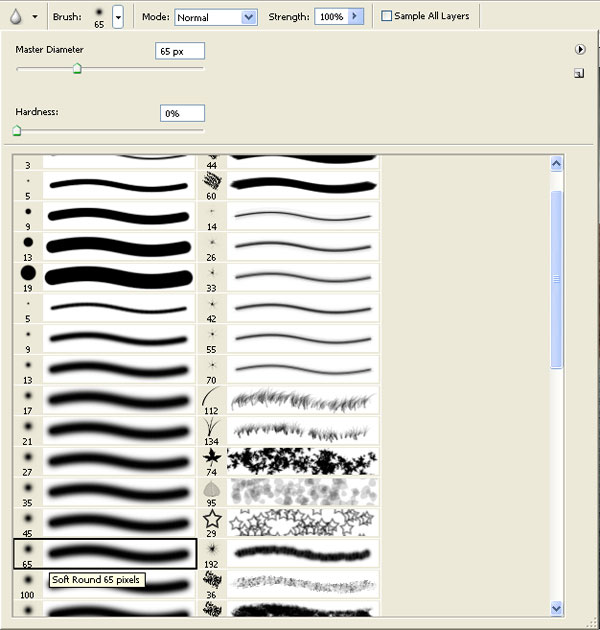Click the Master Diameter slider handle
Screen dimensions: 600x630
[77, 69]
